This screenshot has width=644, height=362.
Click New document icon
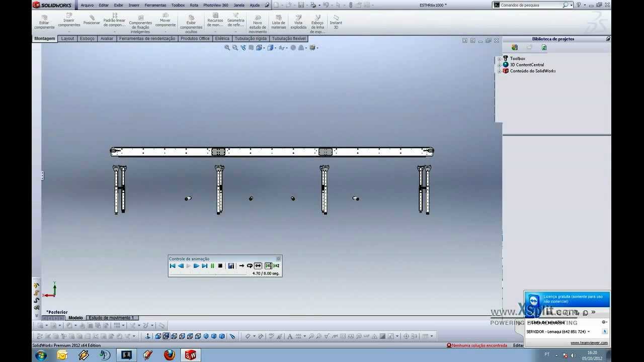(276, 5)
